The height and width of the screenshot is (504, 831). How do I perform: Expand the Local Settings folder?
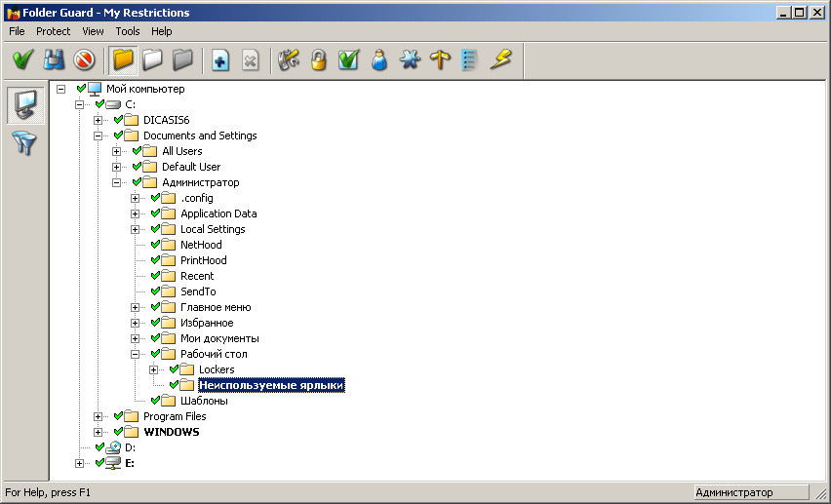click(x=136, y=229)
